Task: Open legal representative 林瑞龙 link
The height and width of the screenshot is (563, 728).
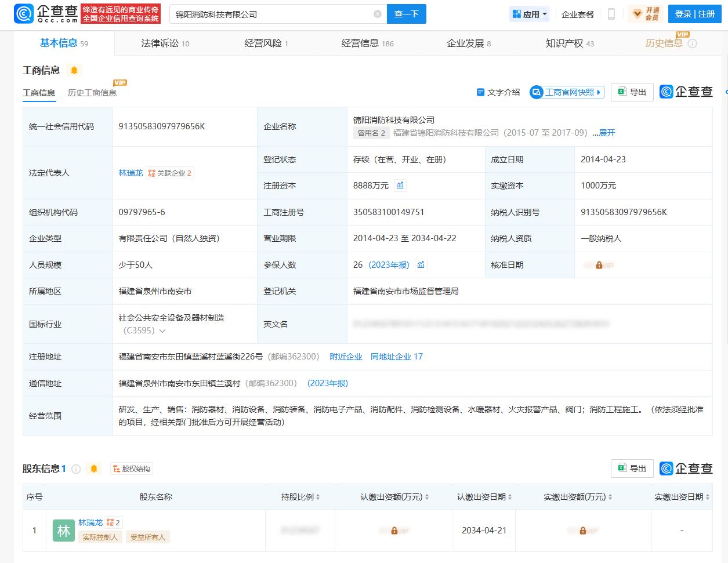Action: click(131, 173)
